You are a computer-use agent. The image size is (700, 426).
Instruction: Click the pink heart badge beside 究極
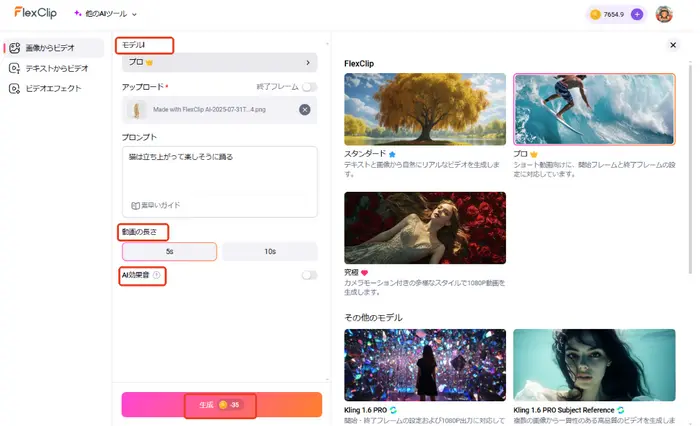coord(364,272)
